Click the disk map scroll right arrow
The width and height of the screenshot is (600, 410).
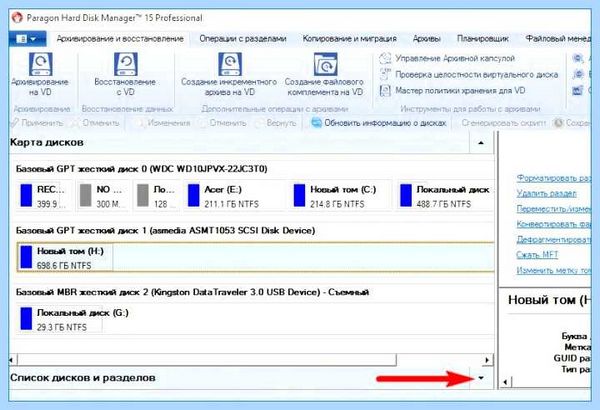[x=487, y=360]
